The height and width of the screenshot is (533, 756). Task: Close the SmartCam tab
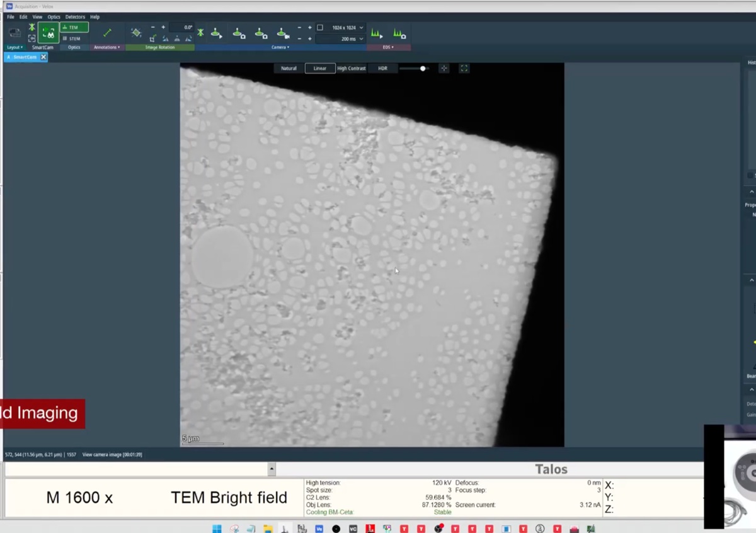[x=43, y=57]
